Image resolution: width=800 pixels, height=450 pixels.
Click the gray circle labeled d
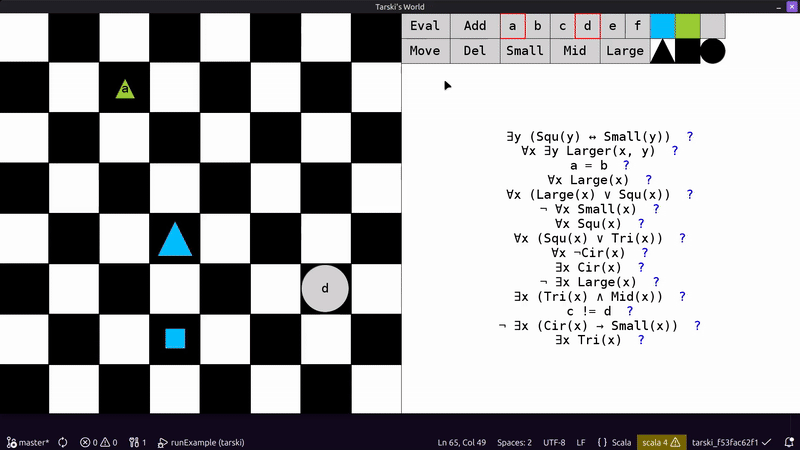coord(325,289)
